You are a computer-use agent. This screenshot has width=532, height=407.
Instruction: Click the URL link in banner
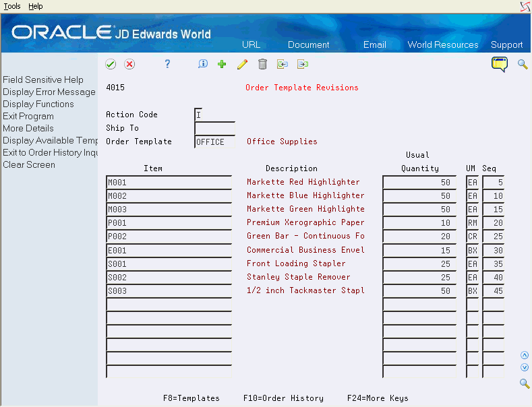tap(251, 44)
